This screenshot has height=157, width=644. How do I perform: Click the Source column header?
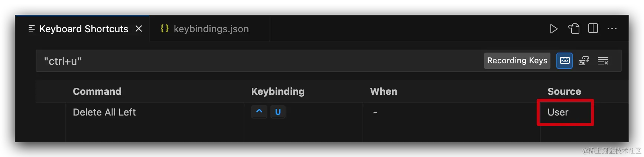click(564, 91)
